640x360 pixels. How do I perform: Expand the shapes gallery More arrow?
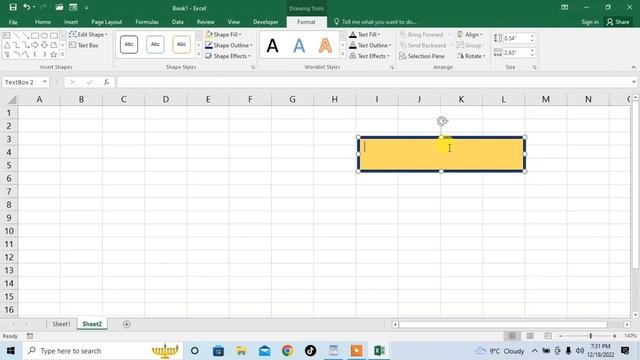[x=62, y=54]
